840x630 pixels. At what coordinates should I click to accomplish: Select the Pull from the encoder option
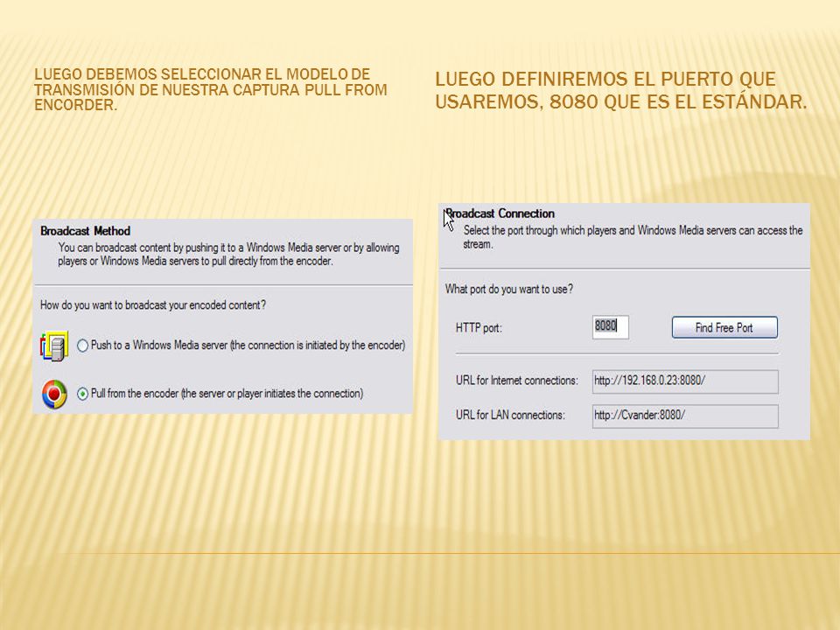click(82, 394)
